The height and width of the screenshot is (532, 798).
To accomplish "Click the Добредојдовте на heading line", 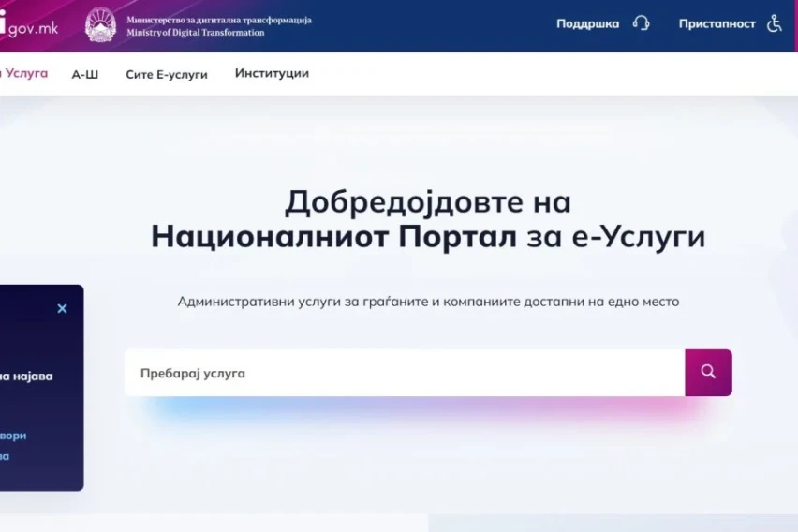I will point(427,201).
